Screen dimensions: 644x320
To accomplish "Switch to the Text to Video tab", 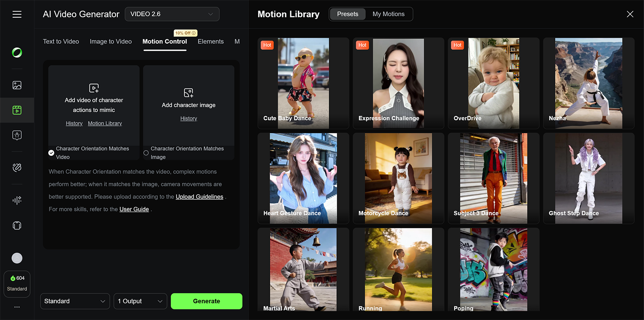I will click(61, 41).
